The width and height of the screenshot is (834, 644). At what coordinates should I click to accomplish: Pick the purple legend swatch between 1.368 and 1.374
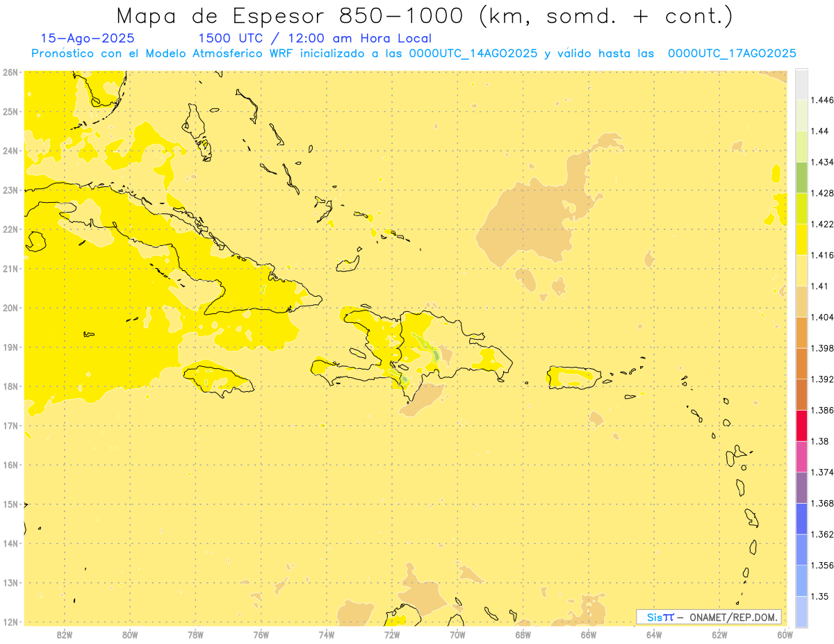tap(801, 488)
